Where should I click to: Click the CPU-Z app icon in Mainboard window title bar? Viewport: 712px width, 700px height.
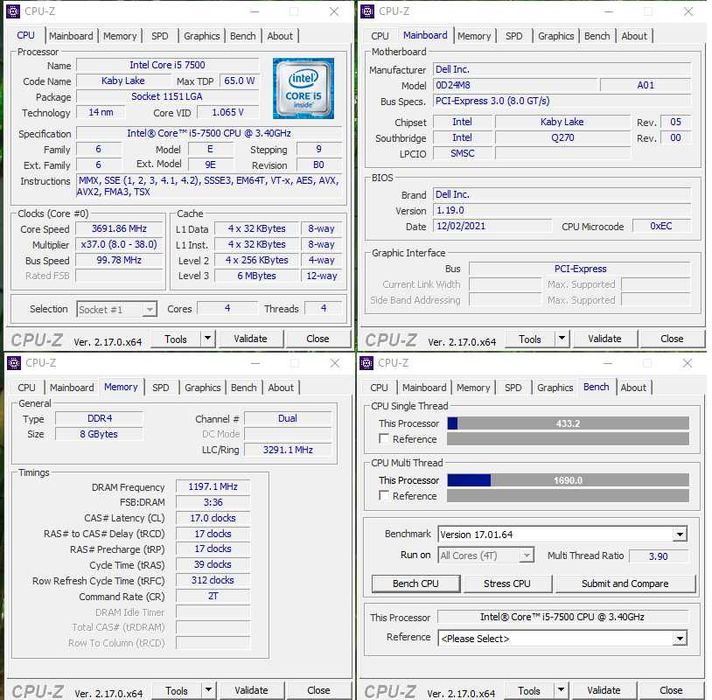[367, 11]
